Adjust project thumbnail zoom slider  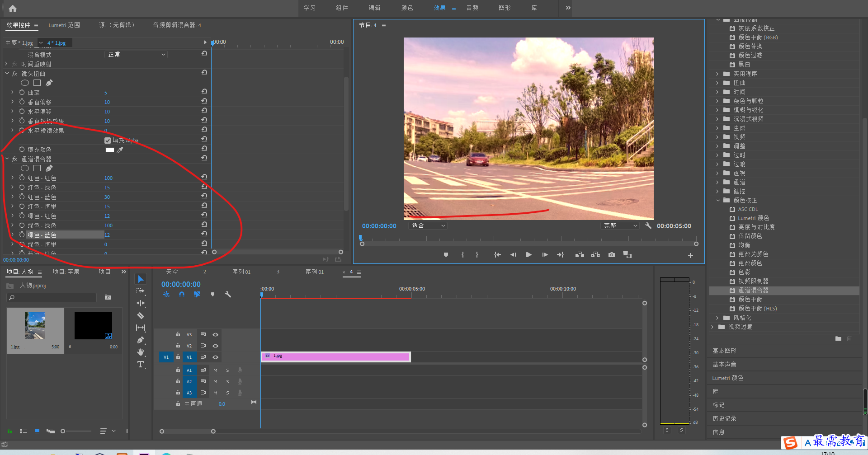click(x=63, y=431)
